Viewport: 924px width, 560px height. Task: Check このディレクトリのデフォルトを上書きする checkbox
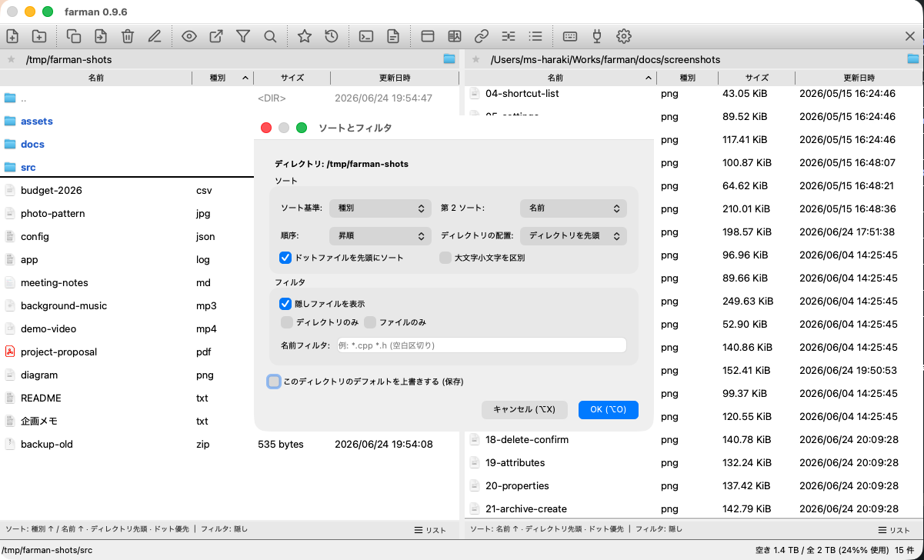click(x=274, y=382)
